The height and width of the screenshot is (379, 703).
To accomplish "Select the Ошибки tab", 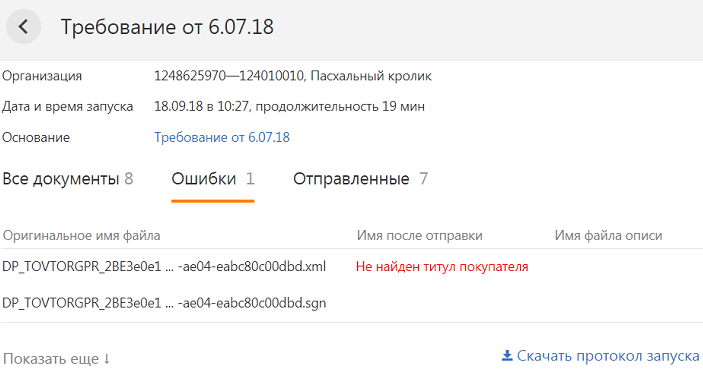I will [x=213, y=179].
